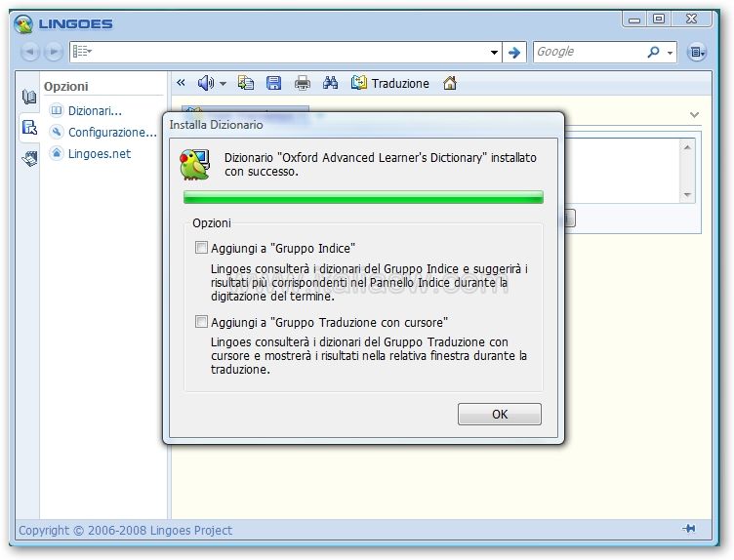The image size is (734, 560).
Task: Close the Lingoes window
Action: [x=691, y=20]
